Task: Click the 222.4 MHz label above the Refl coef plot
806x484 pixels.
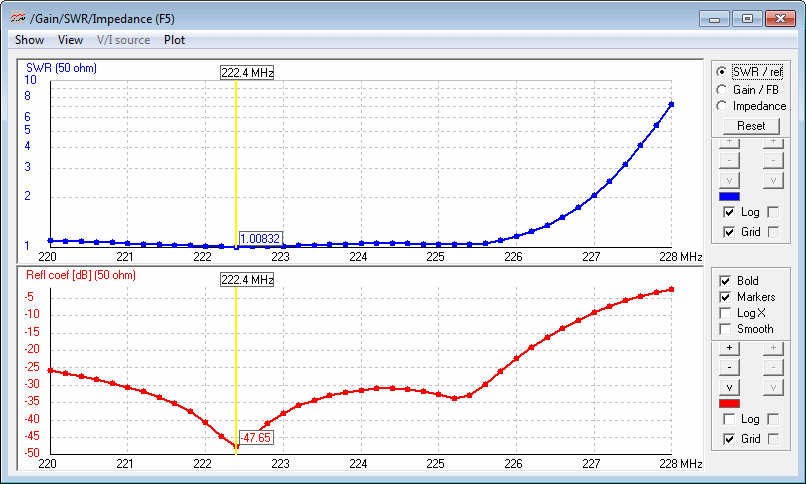Action: click(247, 280)
